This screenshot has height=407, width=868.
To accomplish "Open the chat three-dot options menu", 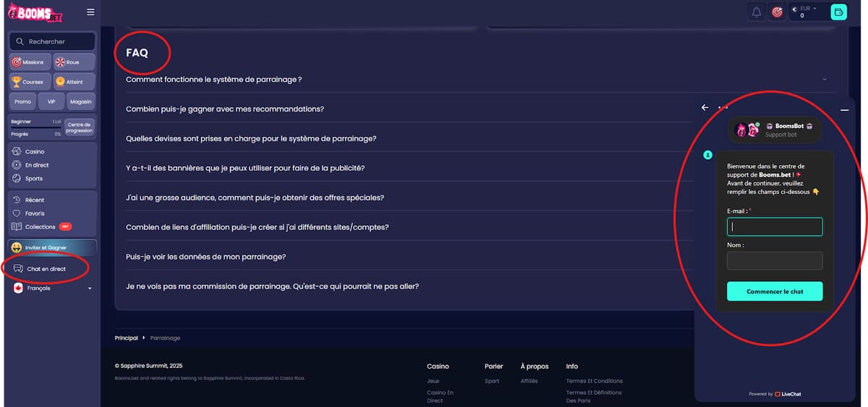I will [723, 108].
